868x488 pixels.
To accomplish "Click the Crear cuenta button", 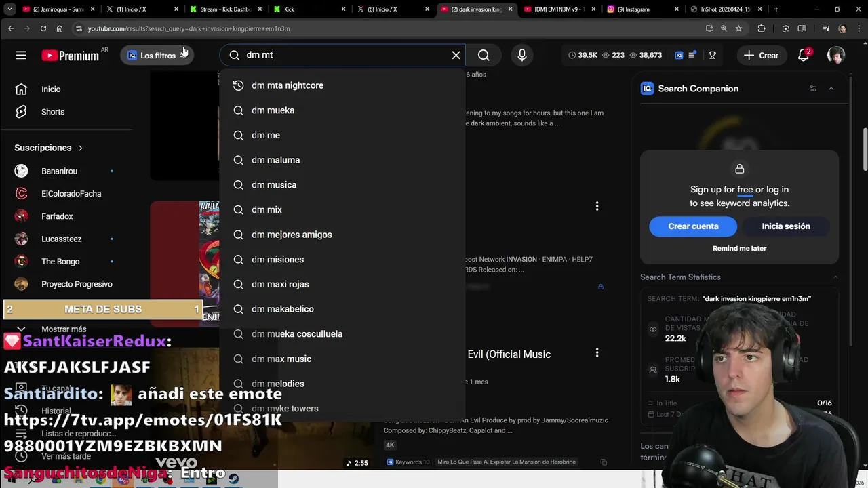I will tap(693, 226).
